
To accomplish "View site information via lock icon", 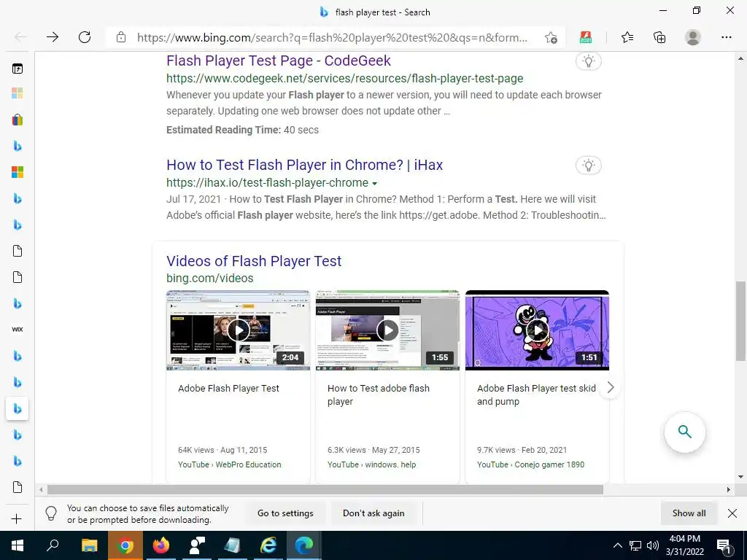I will [x=121, y=37].
